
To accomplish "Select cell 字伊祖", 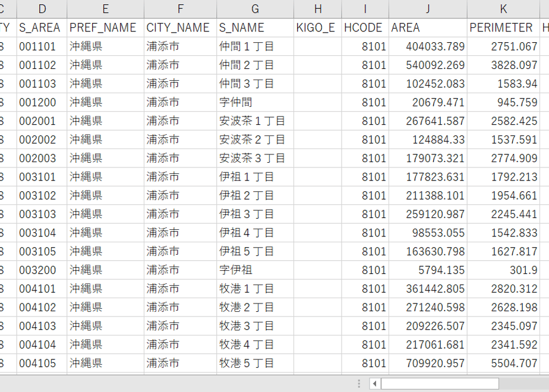I will pos(255,270).
